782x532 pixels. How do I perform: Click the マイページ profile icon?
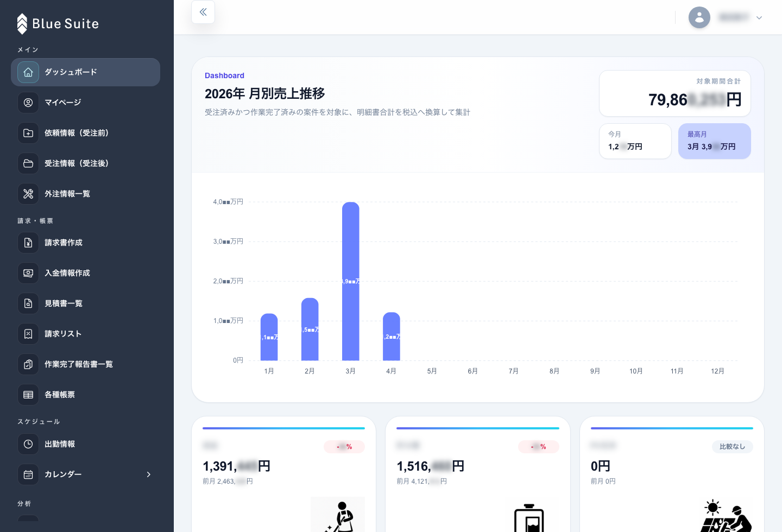tap(28, 102)
